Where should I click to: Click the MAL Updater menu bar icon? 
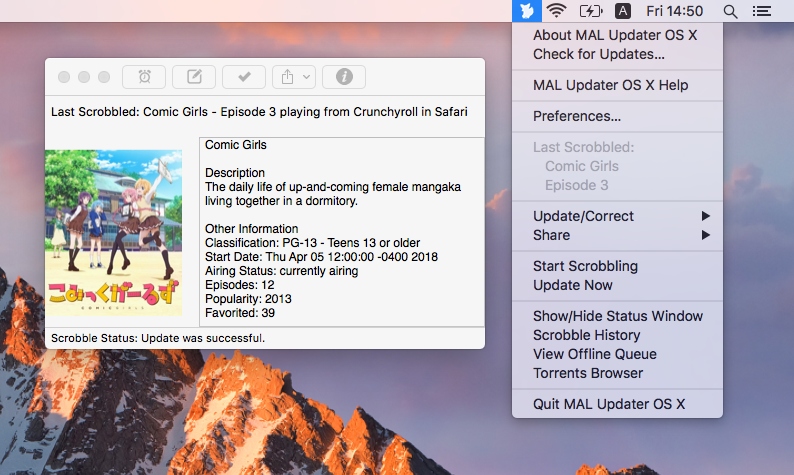pyautogui.click(x=527, y=11)
